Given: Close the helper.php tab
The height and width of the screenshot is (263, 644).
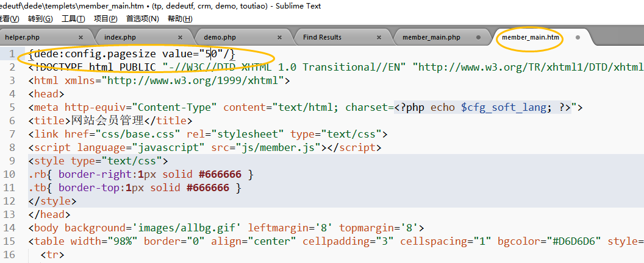Looking at the screenshot, I should (80, 37).
